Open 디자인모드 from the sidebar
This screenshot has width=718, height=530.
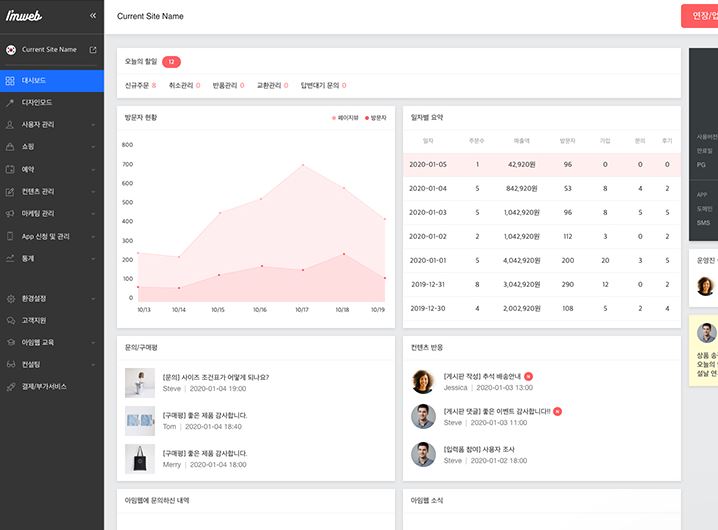click(x=37, y=102)
